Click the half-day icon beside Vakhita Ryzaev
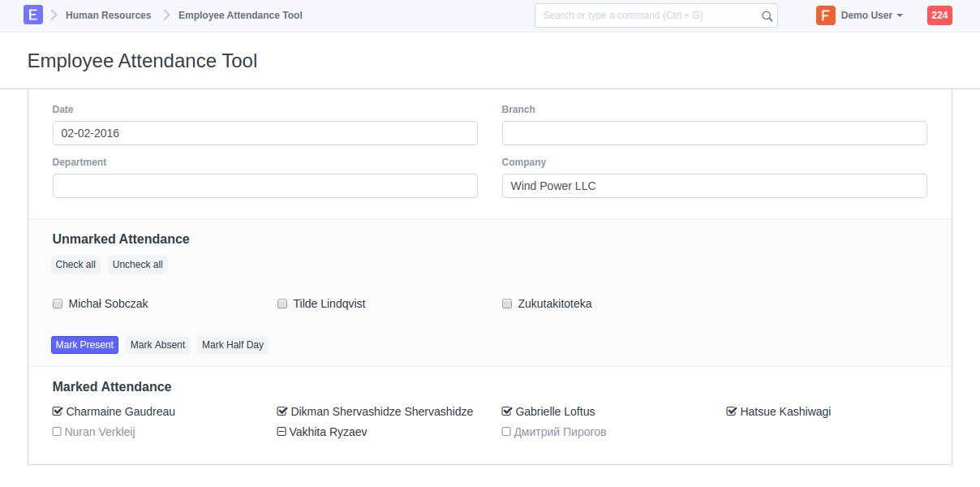 (x=282, y=432)
